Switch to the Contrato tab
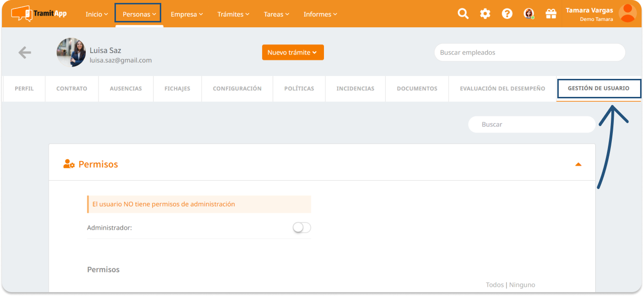 [x=72, y=89]
